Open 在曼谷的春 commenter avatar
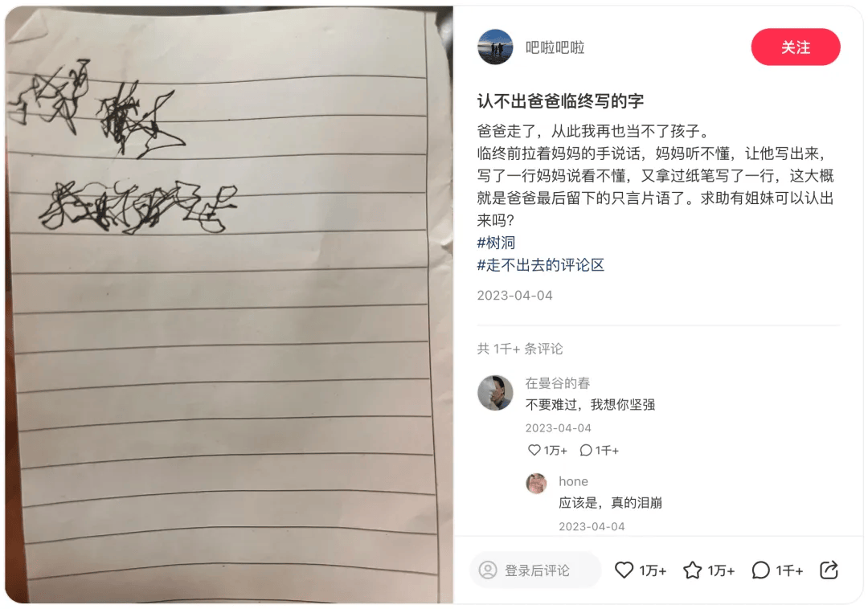This screenshot has height=609, width=868. pyautogui.click(x=495, y=393)
